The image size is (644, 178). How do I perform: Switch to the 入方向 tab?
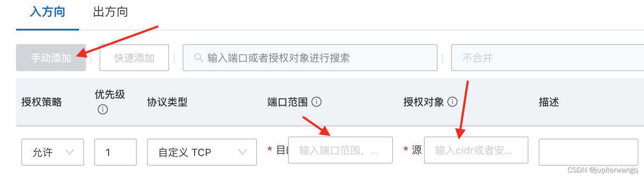point(48,12)
